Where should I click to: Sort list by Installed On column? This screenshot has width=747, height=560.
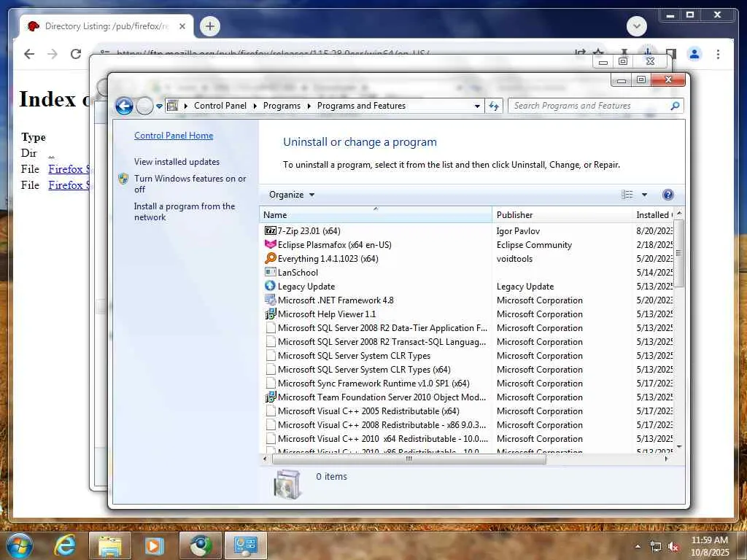(654, 215)
